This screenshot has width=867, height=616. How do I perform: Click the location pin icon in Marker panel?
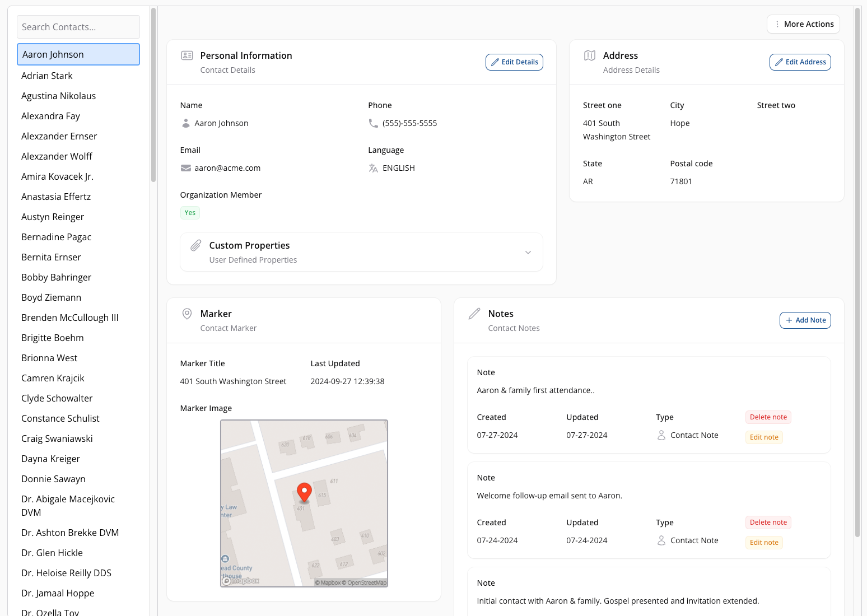point(187,314)
